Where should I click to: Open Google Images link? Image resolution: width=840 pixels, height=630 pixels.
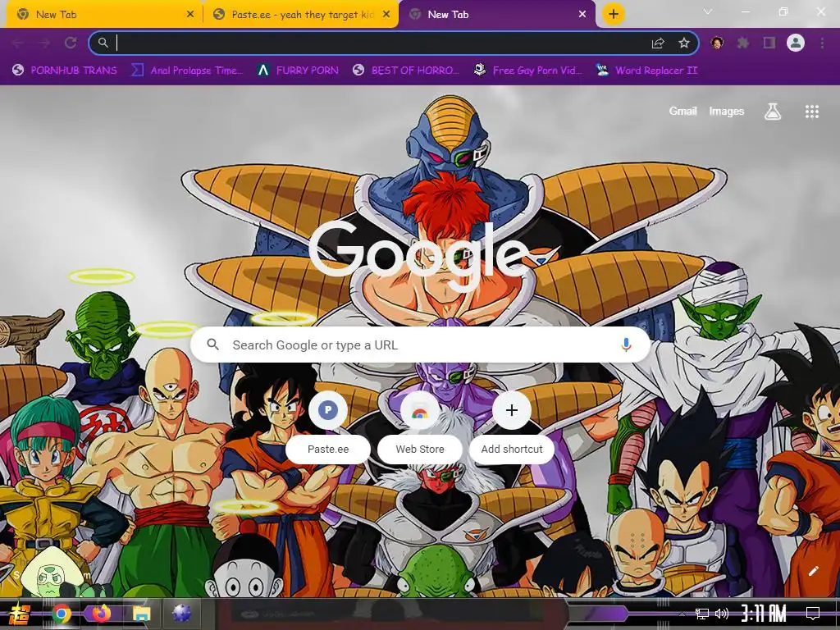click(x=727, y=112)
